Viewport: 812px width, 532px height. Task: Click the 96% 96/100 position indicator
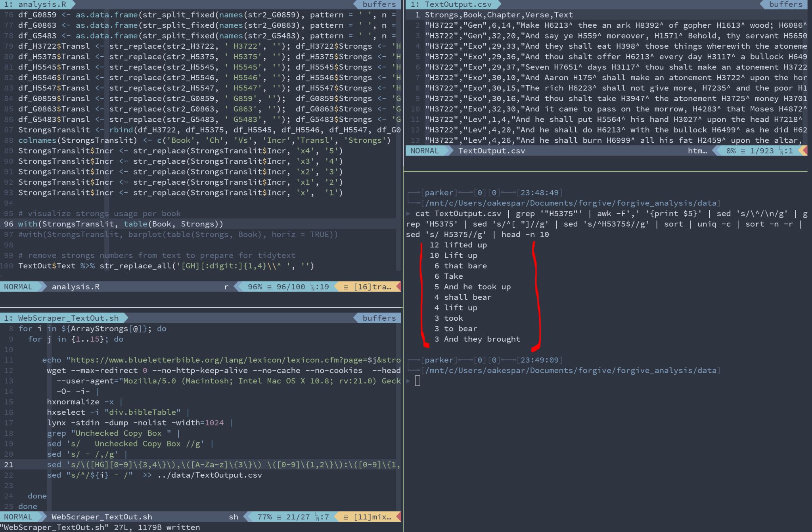pyautogui.click(x=288, y=287)
